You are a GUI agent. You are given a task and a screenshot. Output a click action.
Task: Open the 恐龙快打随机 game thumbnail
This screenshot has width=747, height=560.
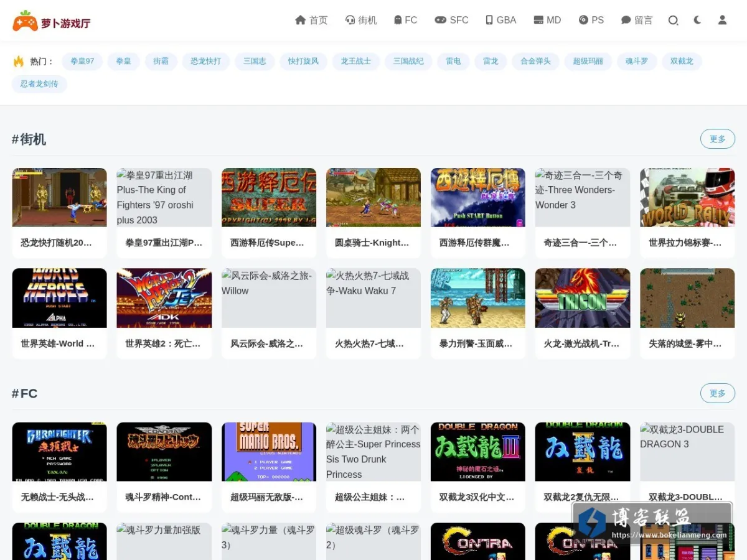pyautogui.click(x=60, y=197)
